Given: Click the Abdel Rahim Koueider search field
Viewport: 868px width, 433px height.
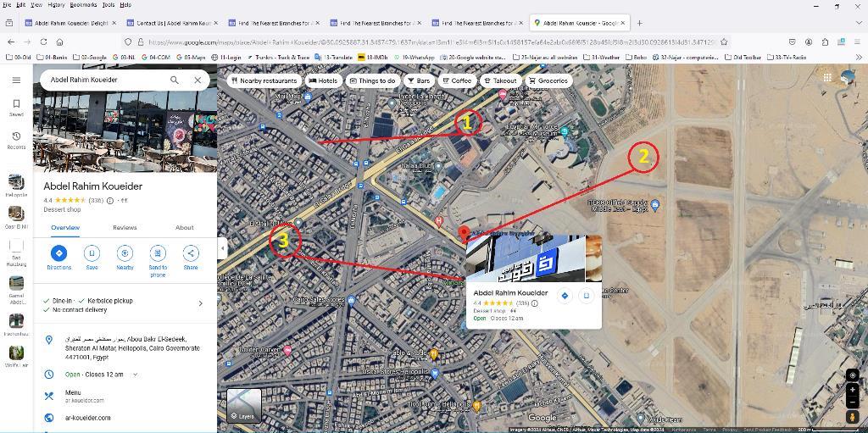Looking at the screenshot, I should [105, 80].
